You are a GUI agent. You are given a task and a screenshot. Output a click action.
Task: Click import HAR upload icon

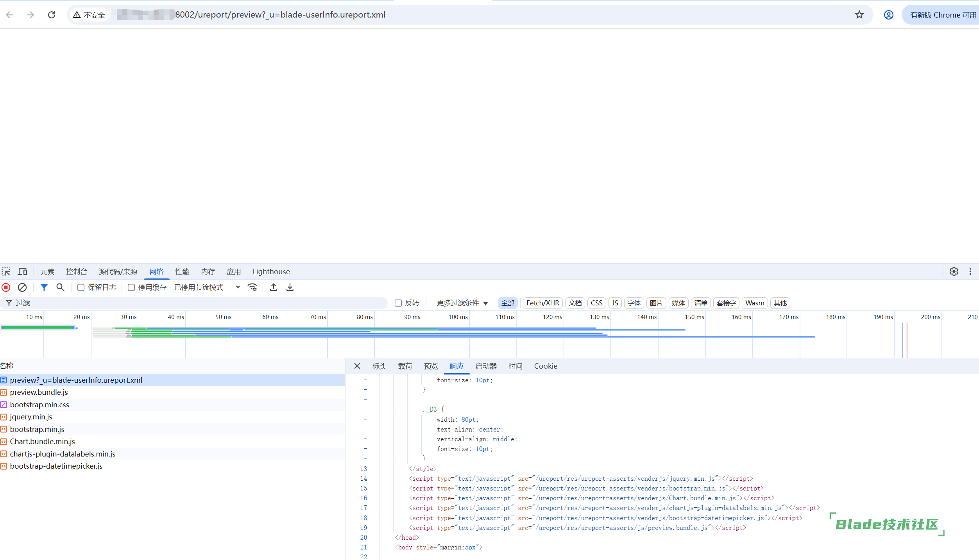(x=274, y=287)
